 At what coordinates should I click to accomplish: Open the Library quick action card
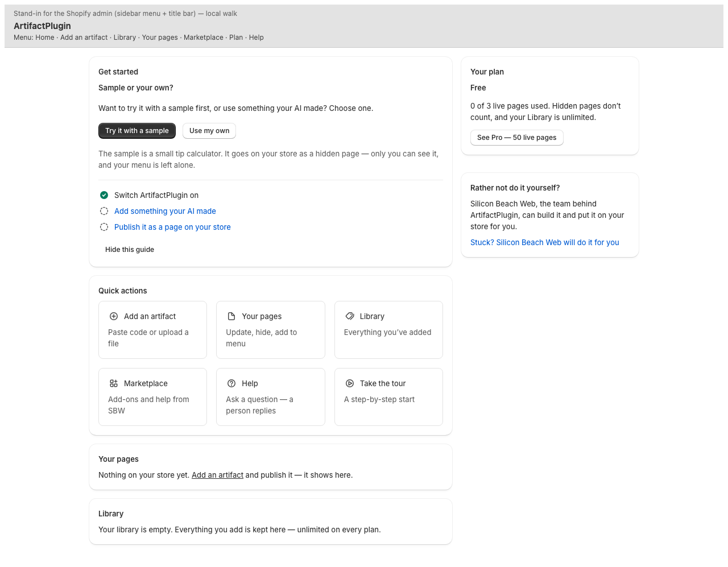(388, 330)
